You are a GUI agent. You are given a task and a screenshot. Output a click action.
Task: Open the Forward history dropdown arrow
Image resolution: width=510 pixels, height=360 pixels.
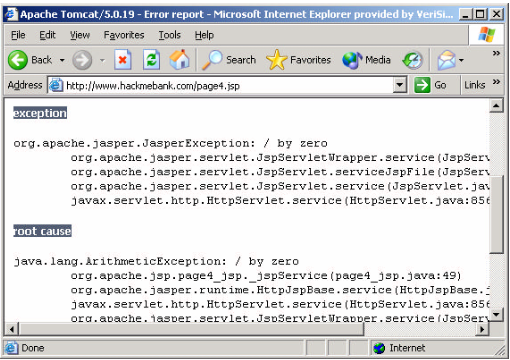[x=102, y=60]
